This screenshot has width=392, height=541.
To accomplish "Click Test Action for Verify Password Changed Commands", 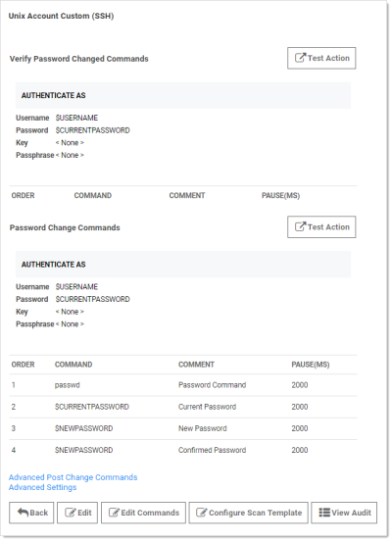I will [x=321, y=58].
